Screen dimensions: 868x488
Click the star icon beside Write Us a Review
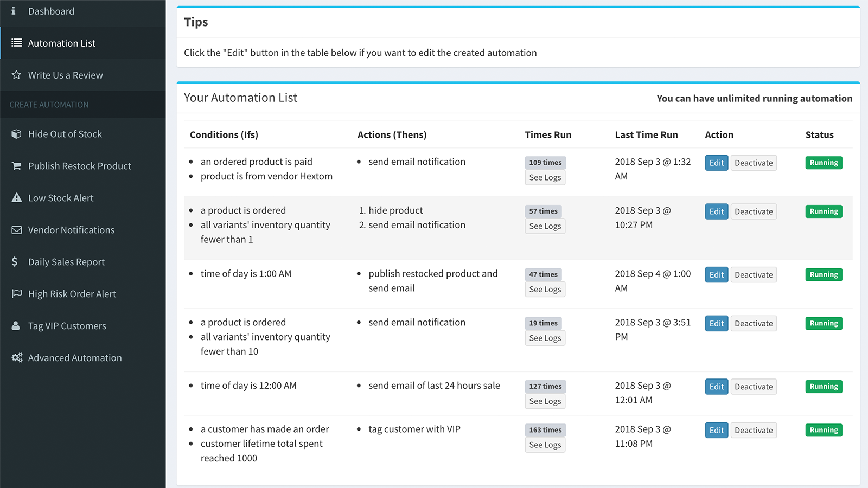pos(17,75)
